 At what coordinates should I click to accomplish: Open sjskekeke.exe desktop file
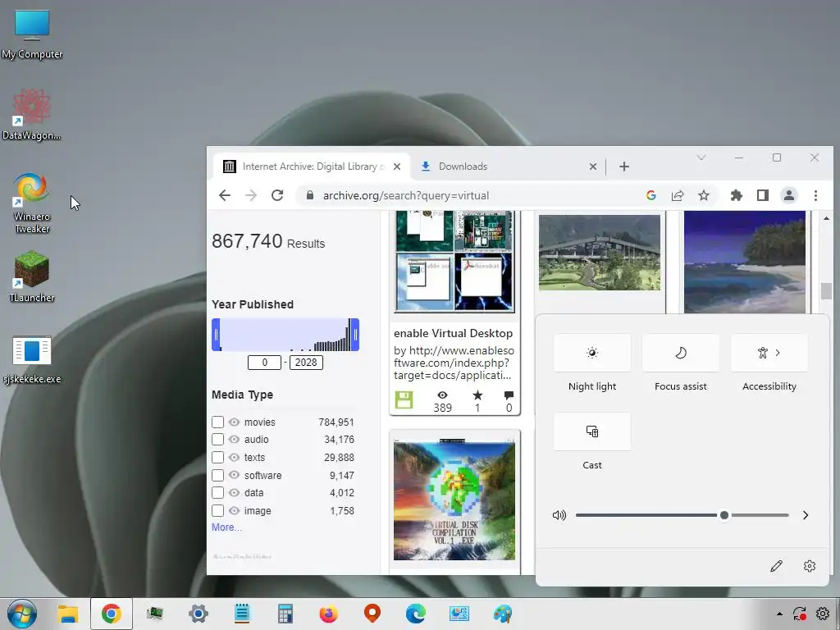(x=32, y=360)
